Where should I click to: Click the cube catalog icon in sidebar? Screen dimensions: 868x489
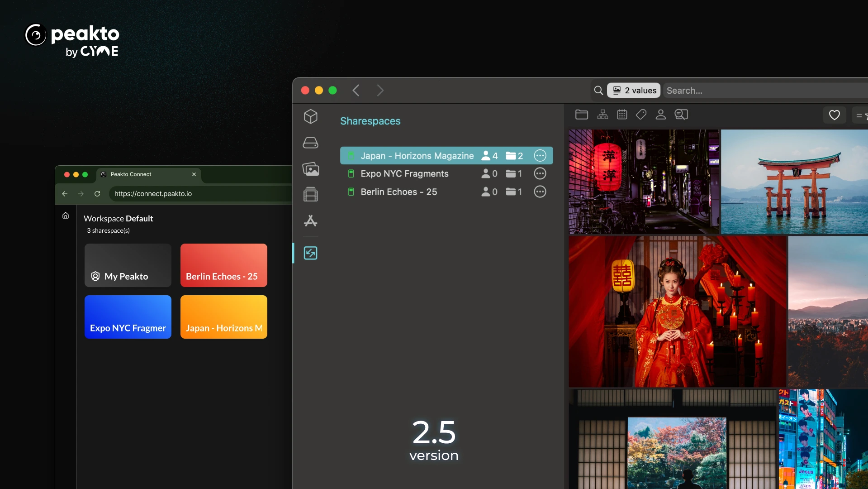click(x=310, y=116)
